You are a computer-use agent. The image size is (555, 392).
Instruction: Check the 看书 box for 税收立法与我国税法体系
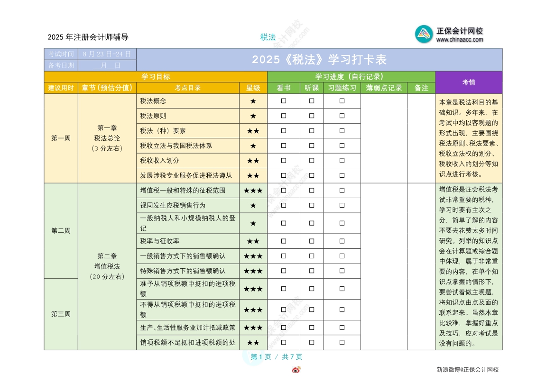[284, 146]
